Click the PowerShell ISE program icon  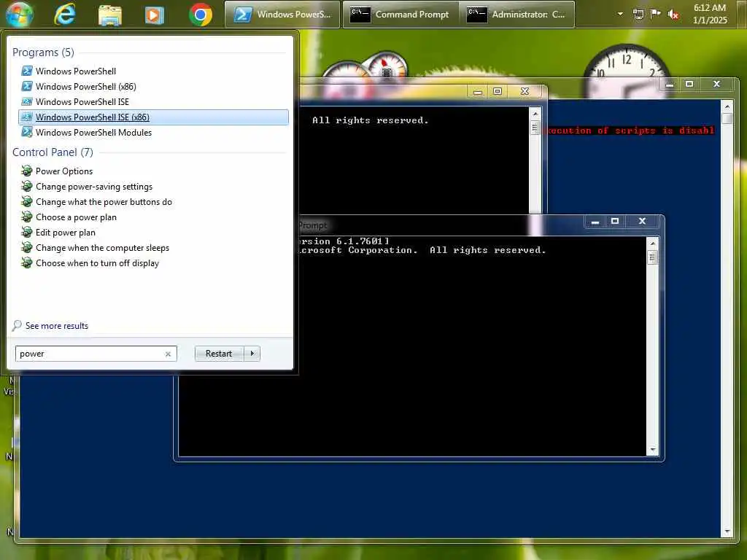27,101
